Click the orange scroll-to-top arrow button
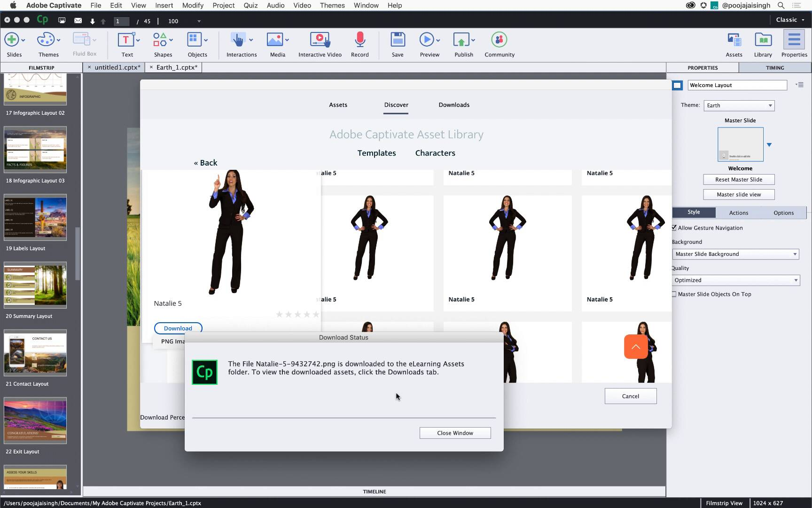 [x=636, y=347]
